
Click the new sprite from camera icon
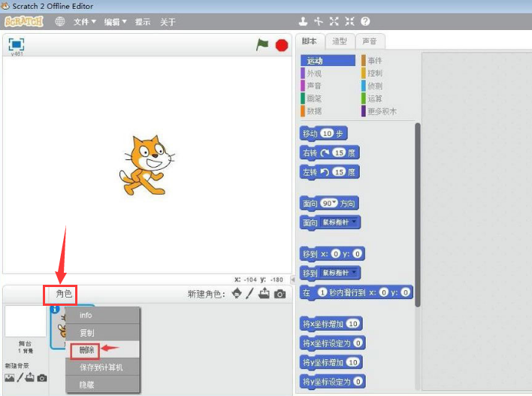click(x=280, y=294)
